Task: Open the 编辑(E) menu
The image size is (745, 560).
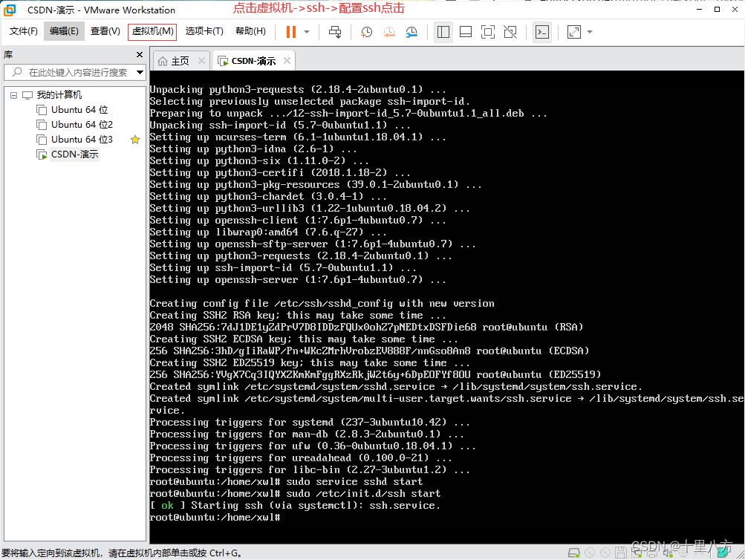Action: (64, 31)
